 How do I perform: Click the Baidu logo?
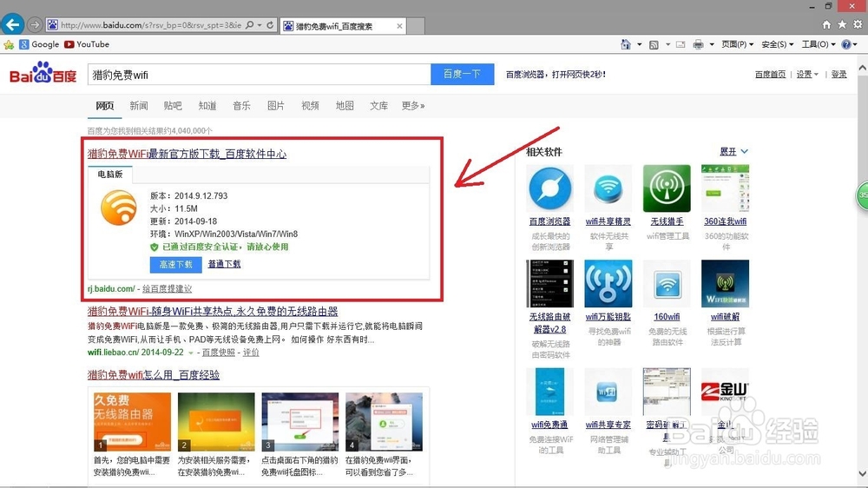point(43,73)
